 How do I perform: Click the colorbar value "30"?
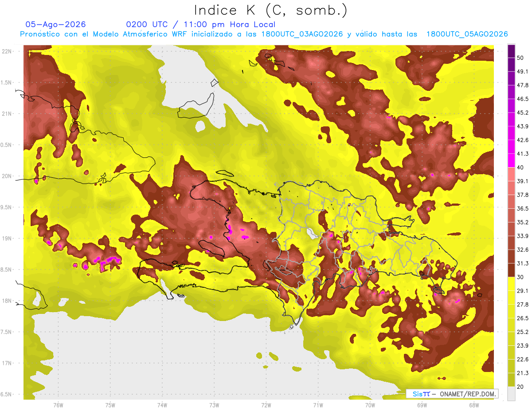pos(520,277)
